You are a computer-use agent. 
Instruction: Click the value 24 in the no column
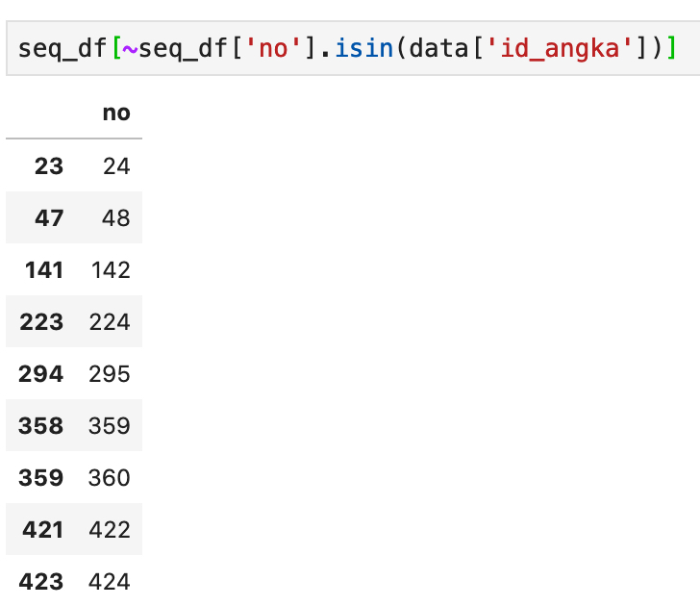(116, 166)
